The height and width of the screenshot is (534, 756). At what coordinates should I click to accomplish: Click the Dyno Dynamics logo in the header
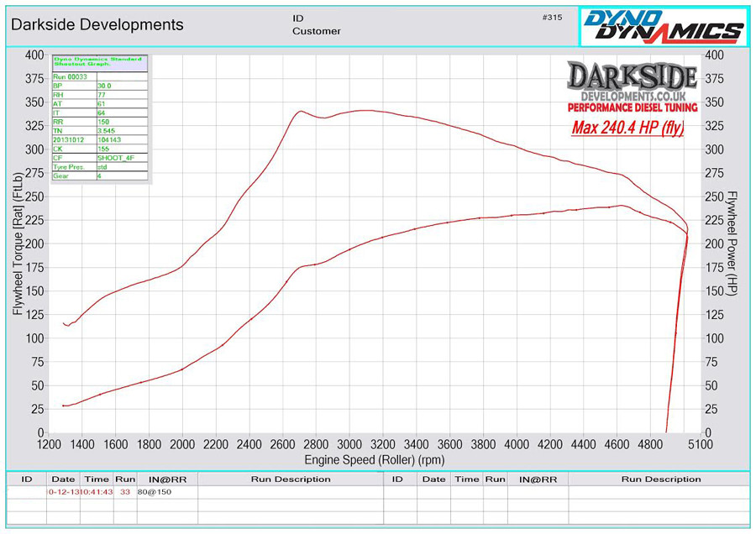coord(664,26)
